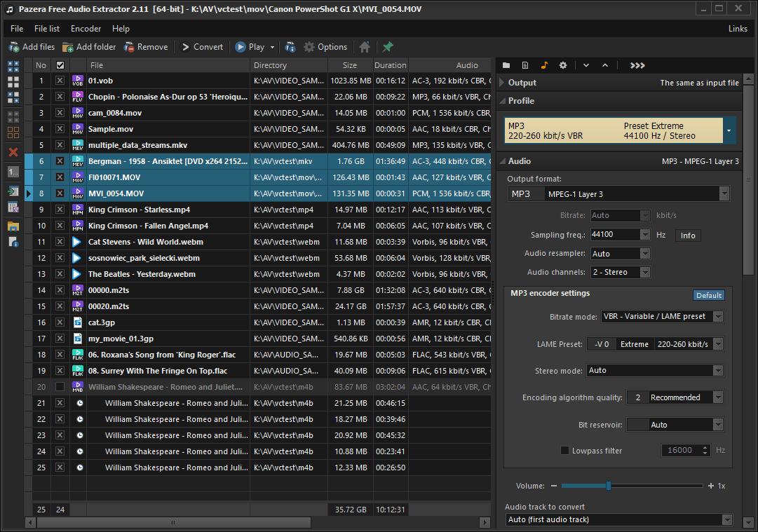Click the pin icon in the toolbar
The image size is (758, 532).
pyautogui.click(x=387, y=46)
